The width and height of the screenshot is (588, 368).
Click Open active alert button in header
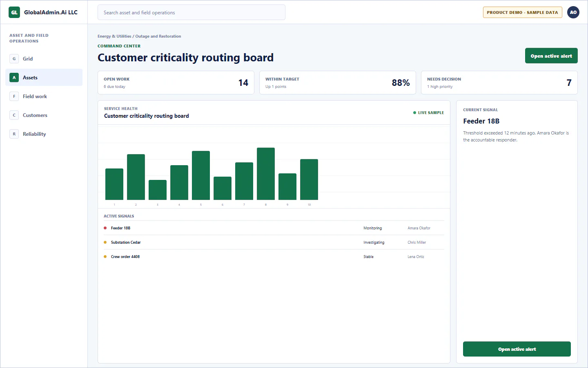pyautogui.click(x=551, y=56)
